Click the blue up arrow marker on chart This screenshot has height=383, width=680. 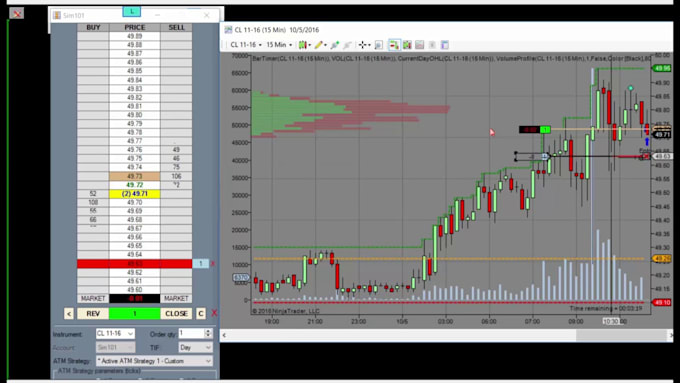(x=647, y=141)
